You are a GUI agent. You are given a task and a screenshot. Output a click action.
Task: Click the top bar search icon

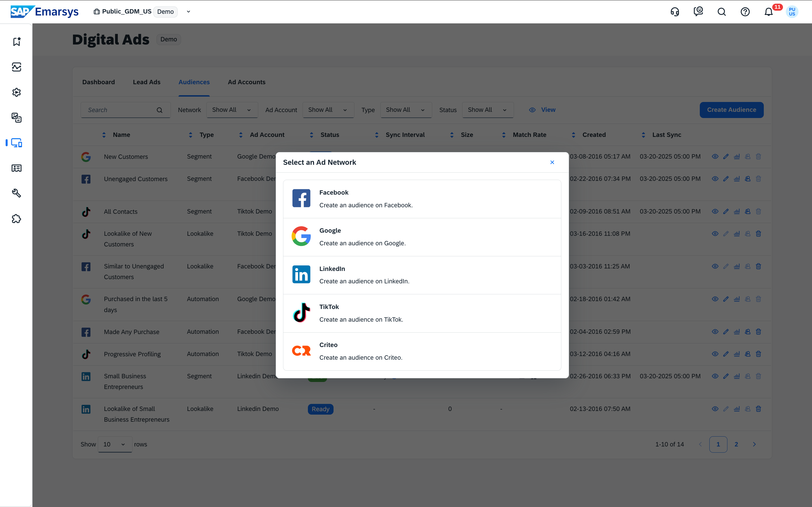click(x=721, y=12)
